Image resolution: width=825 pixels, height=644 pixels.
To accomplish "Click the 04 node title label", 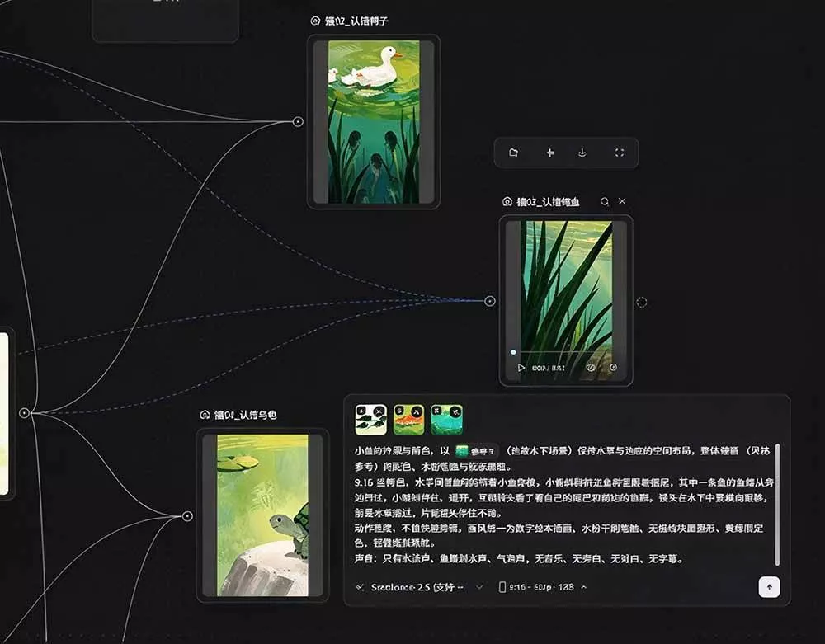I will tap(245, 415).
